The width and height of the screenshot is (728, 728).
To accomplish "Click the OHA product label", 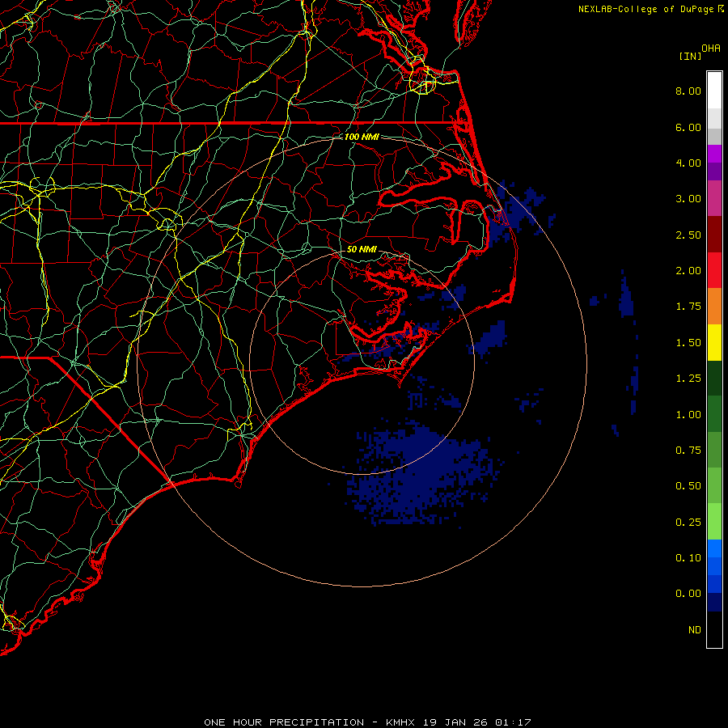I will (711, 49).
